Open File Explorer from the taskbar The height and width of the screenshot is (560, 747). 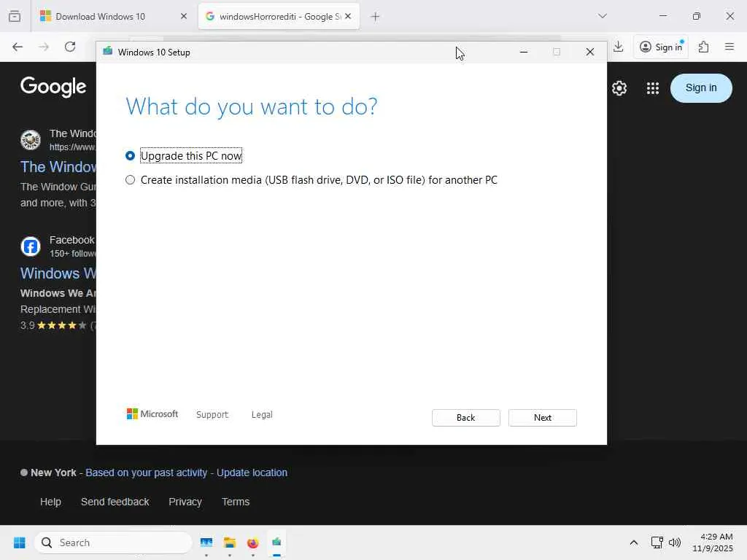point(230,542)
